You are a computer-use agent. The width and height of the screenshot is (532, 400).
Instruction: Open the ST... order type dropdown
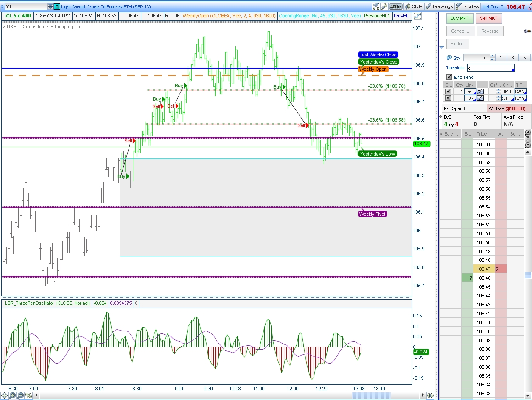click(x=507, y=98)
